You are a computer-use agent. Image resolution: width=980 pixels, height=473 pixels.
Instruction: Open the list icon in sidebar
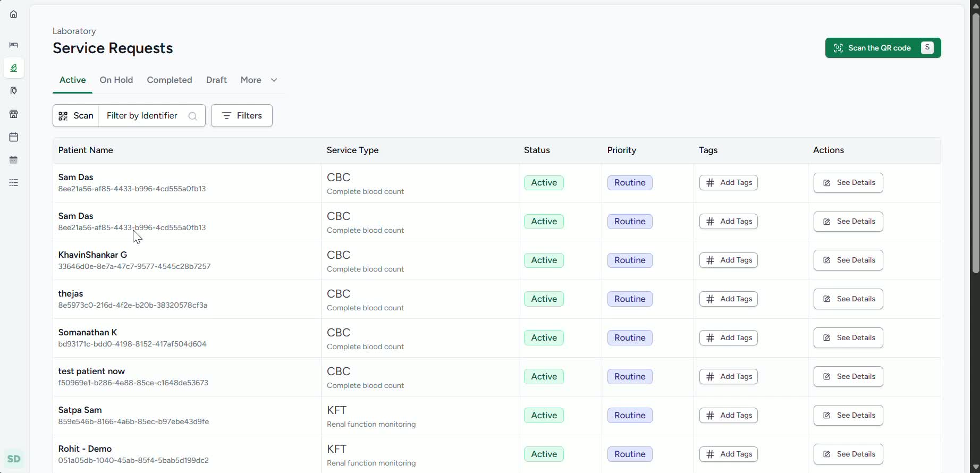[14, 183]
